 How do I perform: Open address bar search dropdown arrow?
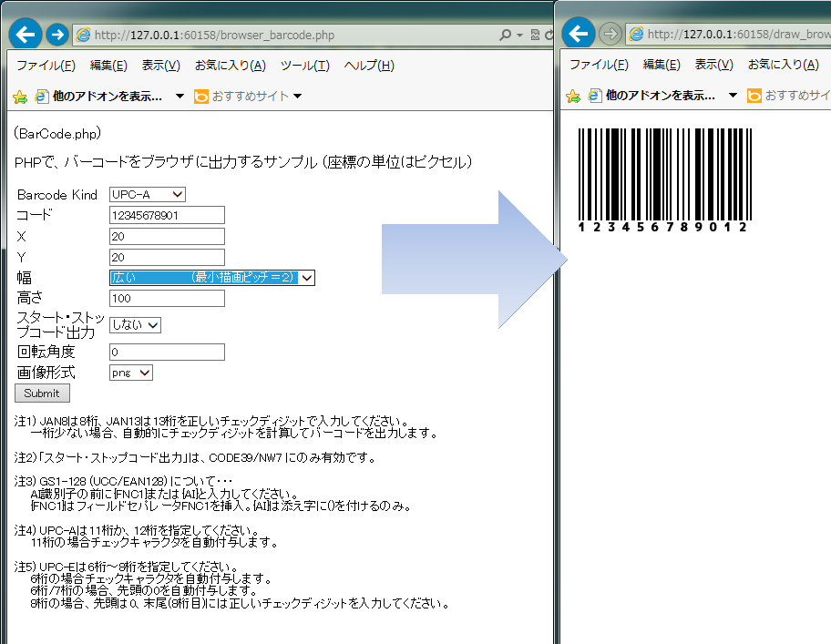519,36
